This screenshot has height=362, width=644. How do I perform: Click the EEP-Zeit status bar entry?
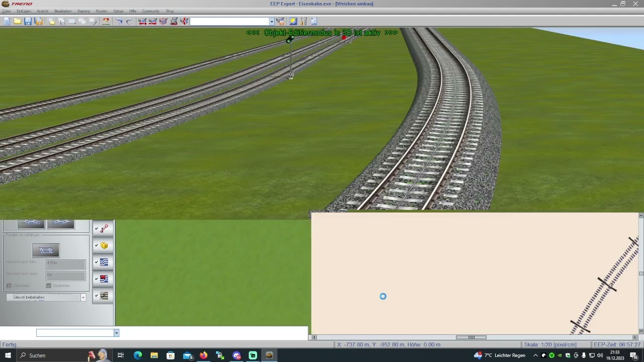[x=617, y=344]
